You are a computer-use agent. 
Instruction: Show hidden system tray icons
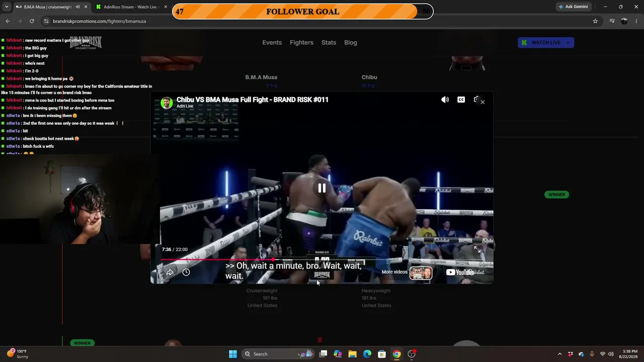[559, 354]
